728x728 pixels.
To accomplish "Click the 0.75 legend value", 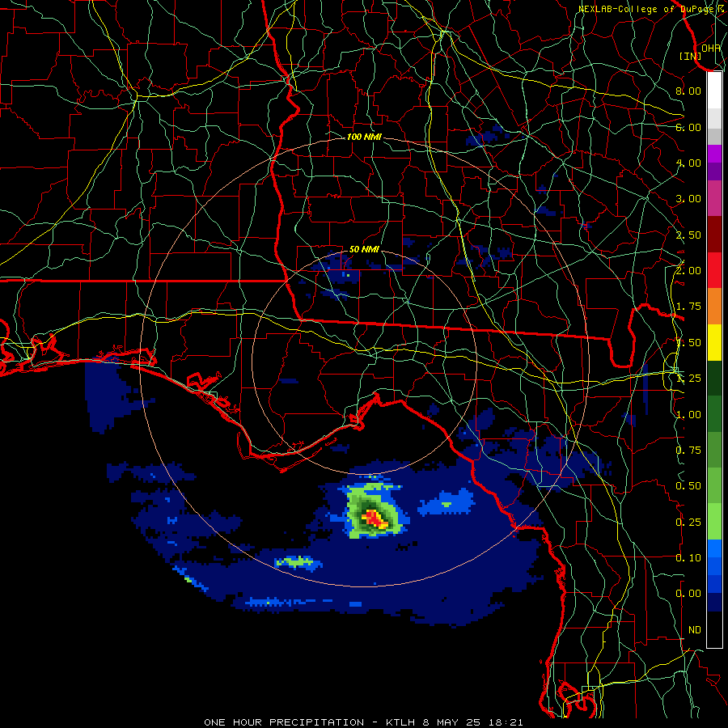I will [688, 451].
